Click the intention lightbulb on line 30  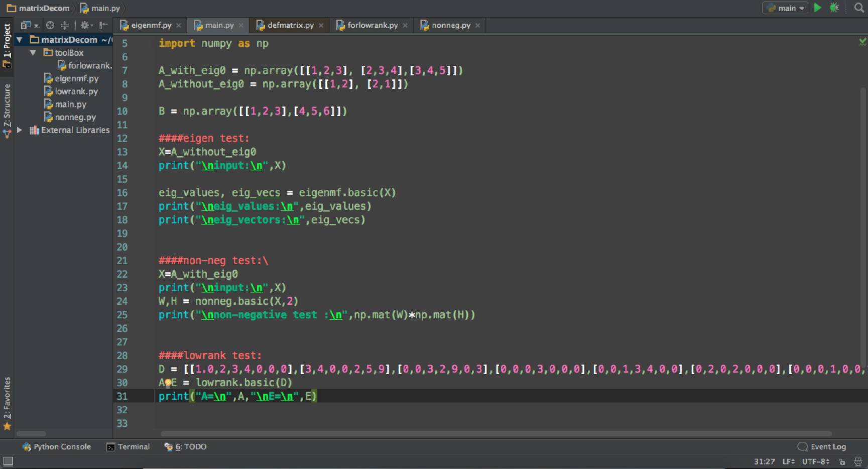pos(168,383)
